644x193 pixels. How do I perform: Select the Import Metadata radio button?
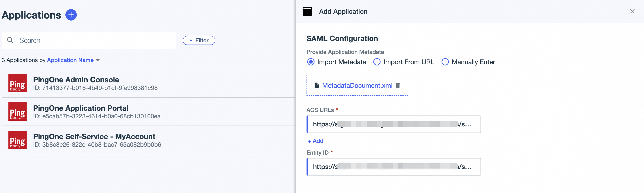click(x=311, y=62)
